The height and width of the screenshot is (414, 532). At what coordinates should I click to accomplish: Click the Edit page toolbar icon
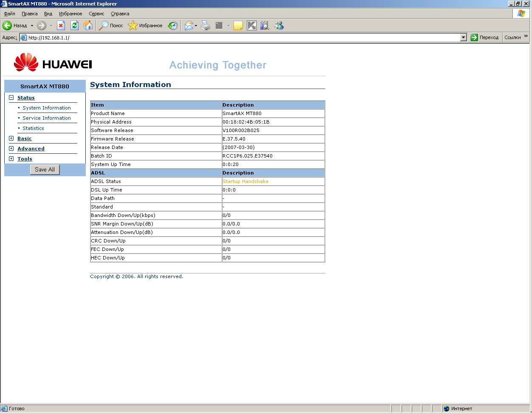click(x=219, y=25)
